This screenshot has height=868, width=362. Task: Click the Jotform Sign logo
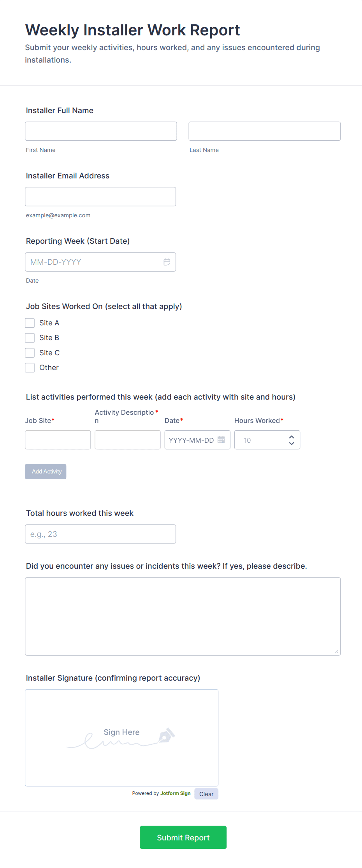[x=175, y=793]
